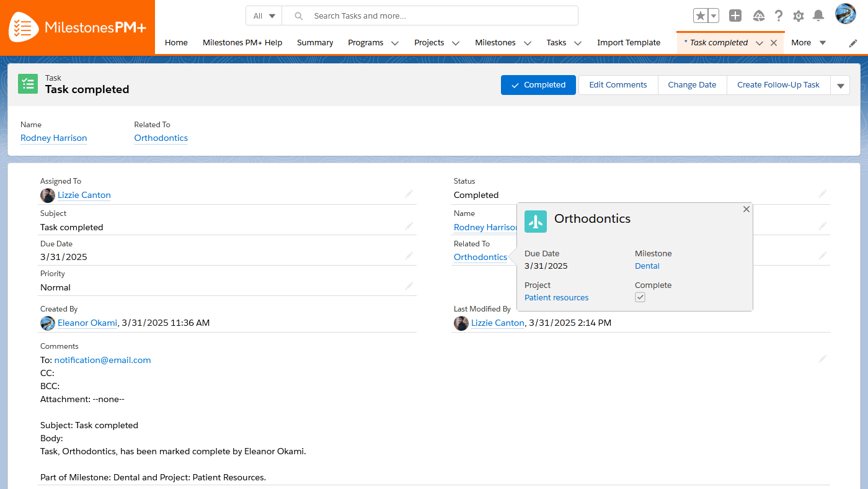Open the Patient resources project link

557,298
